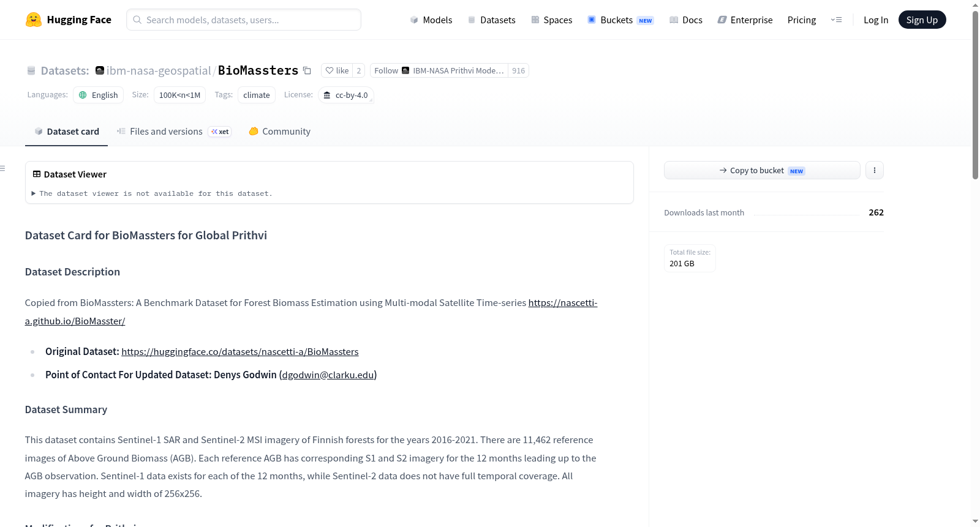Viewport: 980px width, 527px height.
Task: Open the Spaces page
Action: [x=551, y=20]
